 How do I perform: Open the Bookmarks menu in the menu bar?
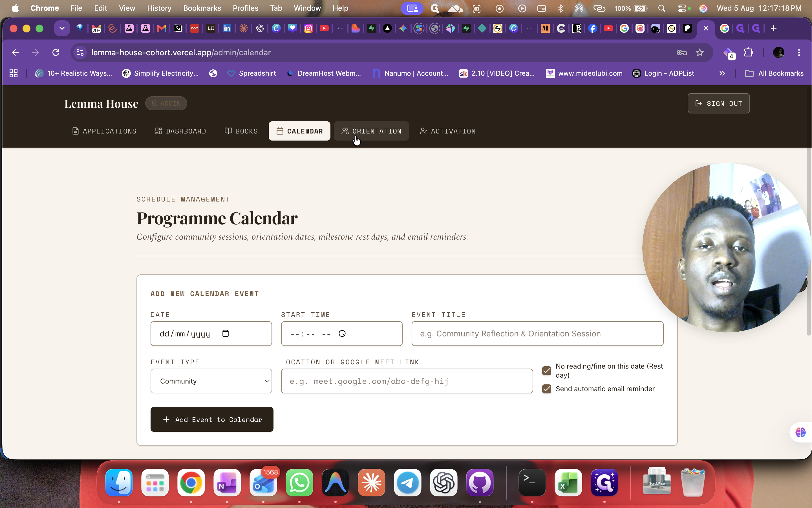click(202, 8)
